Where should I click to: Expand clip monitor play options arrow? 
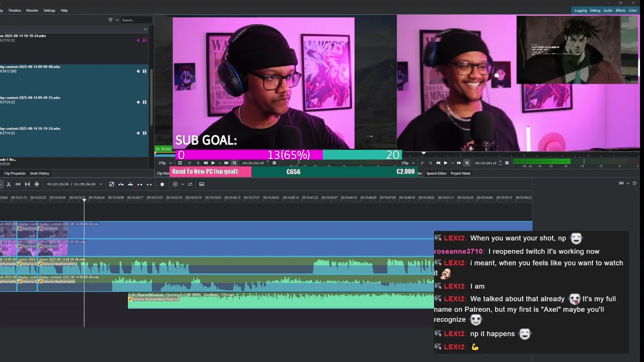click(220, 163)
